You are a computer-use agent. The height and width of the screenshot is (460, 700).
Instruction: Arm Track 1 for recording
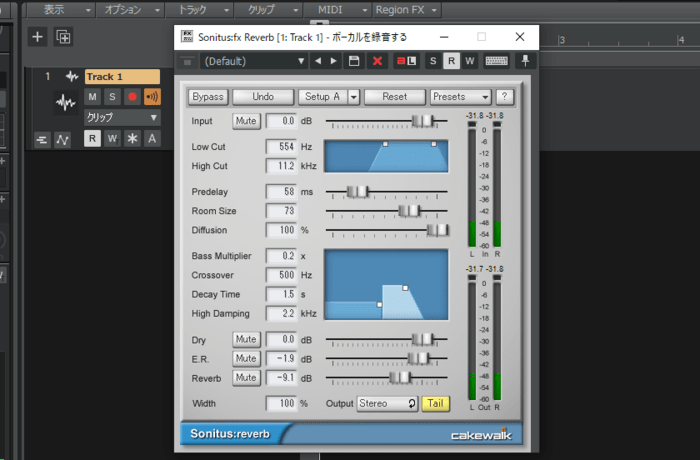[132, 96]
